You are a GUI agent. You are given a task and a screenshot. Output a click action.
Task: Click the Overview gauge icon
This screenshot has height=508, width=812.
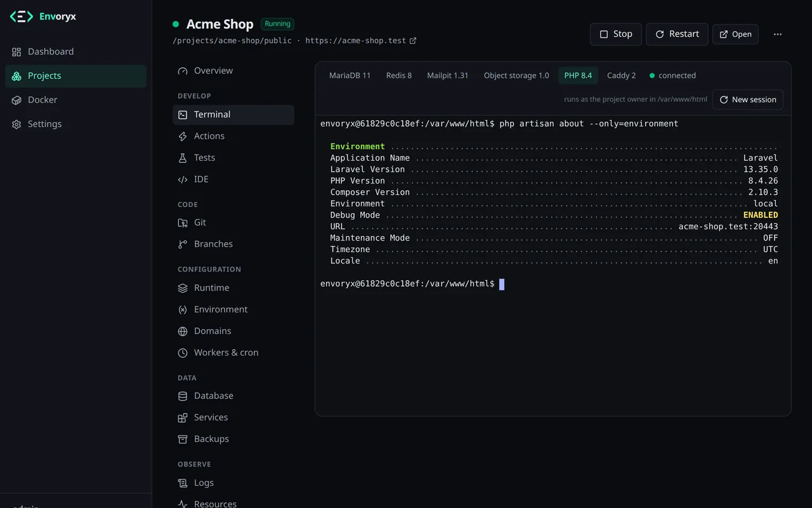click(x=183, y=70)
